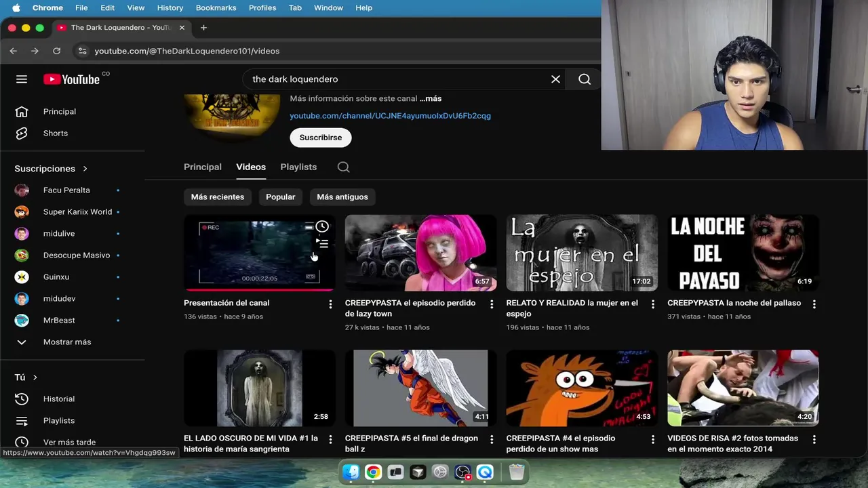Open lazy town creepypasta thumbnail

420,253
